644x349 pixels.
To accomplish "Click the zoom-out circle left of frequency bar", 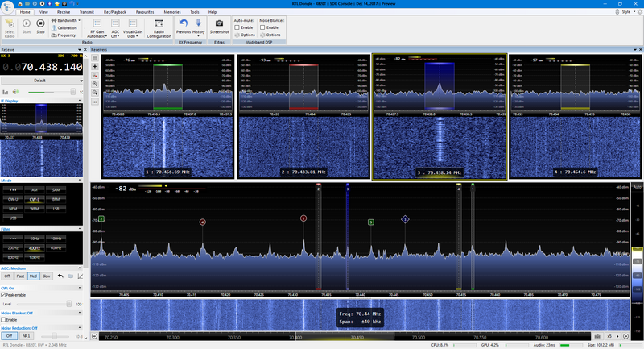I will [94, 336].
